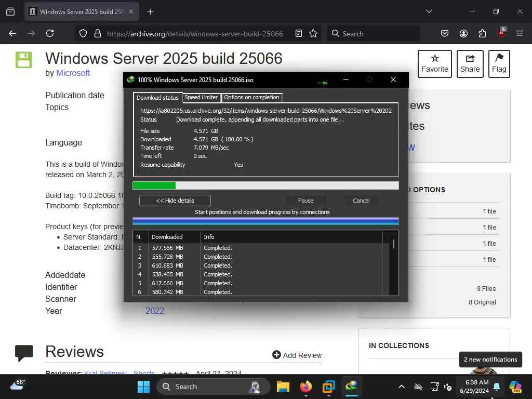Open the Microsoft author link
This screenshot has width=532, height=399.
(x=73, y=73)
